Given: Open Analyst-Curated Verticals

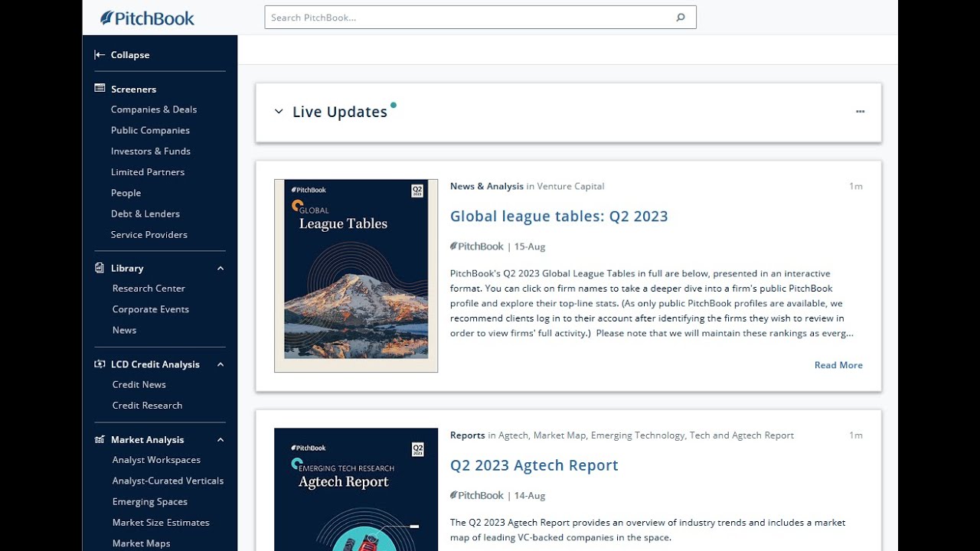Looking at the screenshot, I should coord(168,481).
